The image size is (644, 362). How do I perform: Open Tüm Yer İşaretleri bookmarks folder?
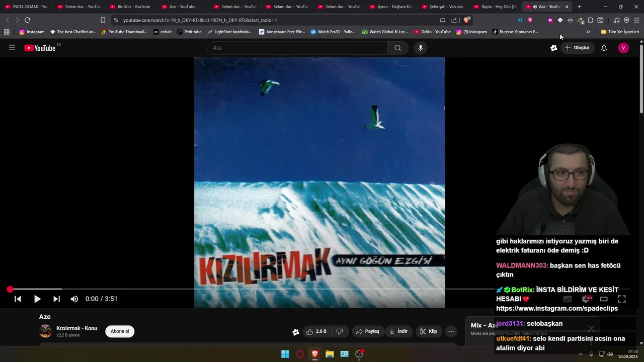coord(620,32)
